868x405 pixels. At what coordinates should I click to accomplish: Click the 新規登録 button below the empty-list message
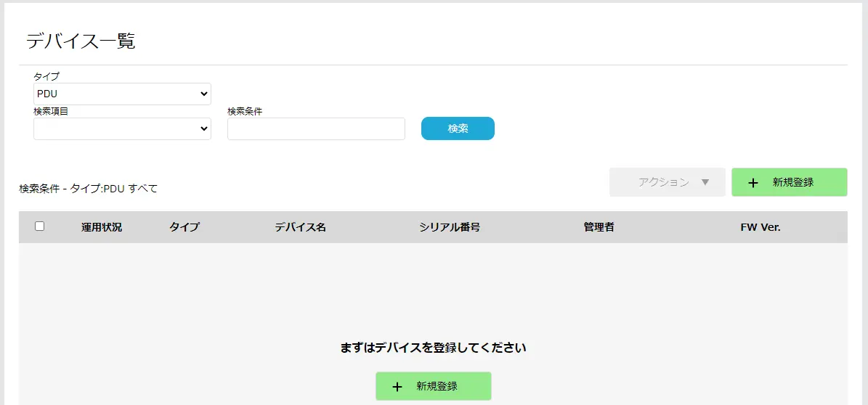click(434, 386)
